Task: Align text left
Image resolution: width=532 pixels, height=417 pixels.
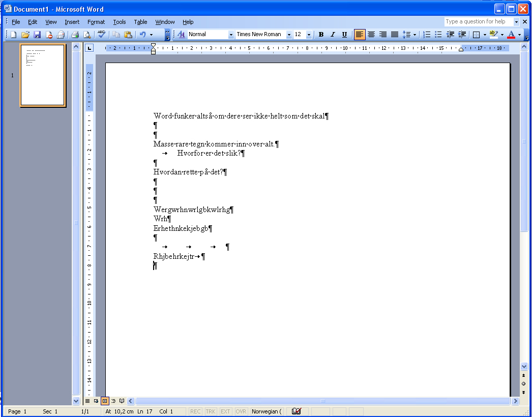Action: click(x=360, y=34)
